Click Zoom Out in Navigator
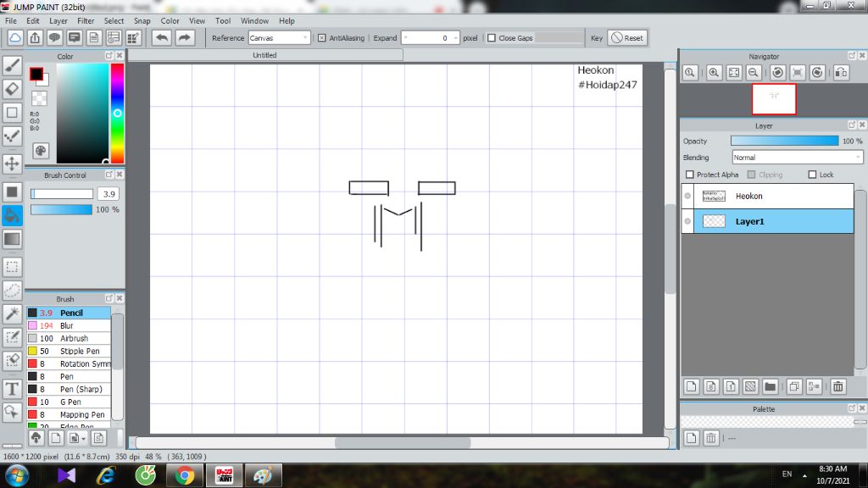 coord(754,73)
